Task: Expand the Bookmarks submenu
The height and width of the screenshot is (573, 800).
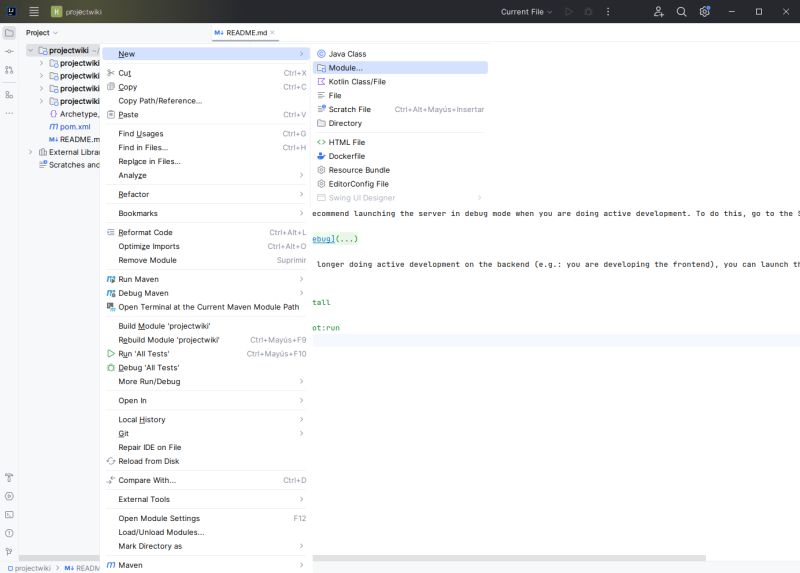Action: tap(206, 213)
